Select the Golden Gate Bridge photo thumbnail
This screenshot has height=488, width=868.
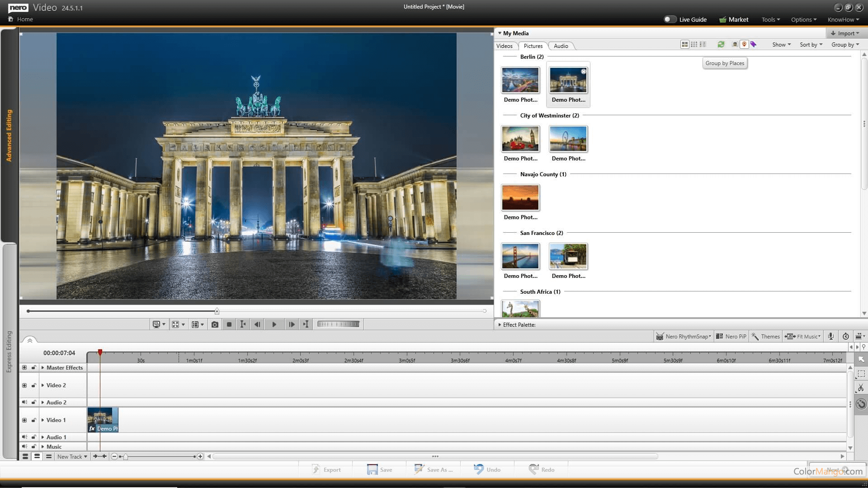coord(520,256)
